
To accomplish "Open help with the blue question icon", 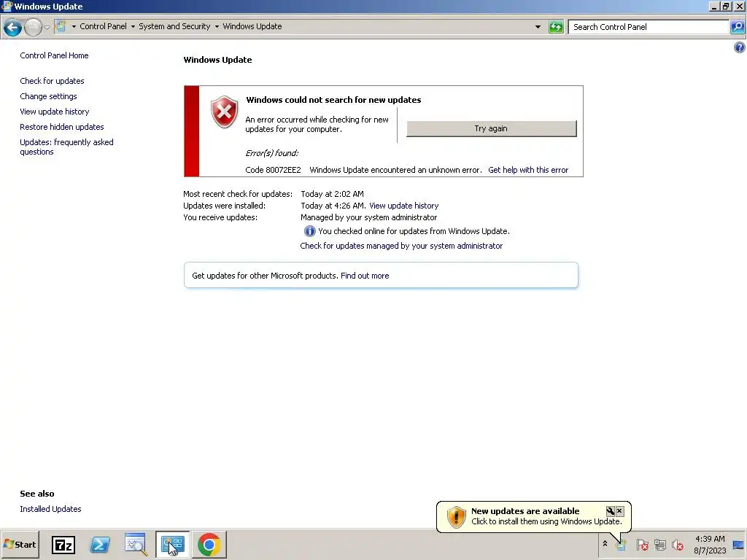I will click(x=740, y=47).
